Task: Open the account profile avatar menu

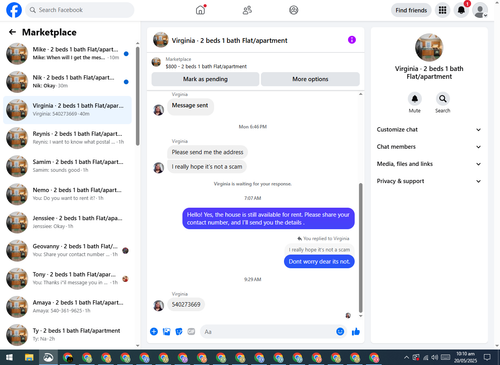Action: tap(480, 10)
